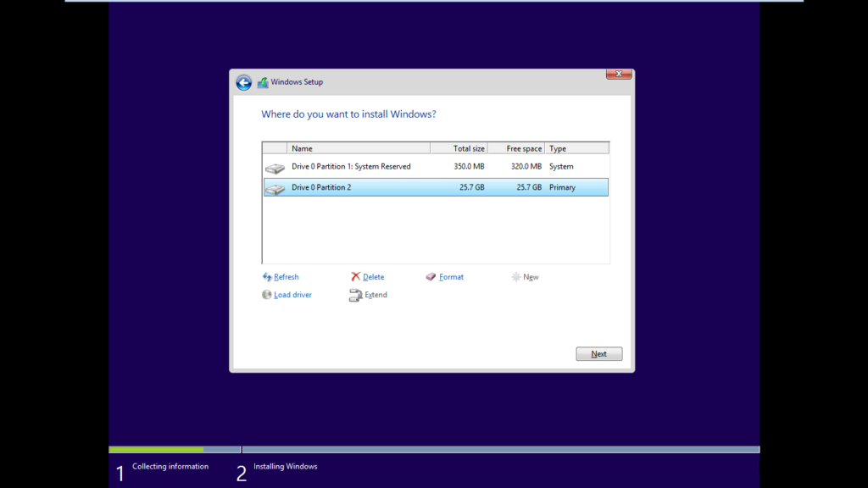The height and width of the screenshot is (488, 868).
Task: Click the Format eraser icon
Action: point(431,277)
